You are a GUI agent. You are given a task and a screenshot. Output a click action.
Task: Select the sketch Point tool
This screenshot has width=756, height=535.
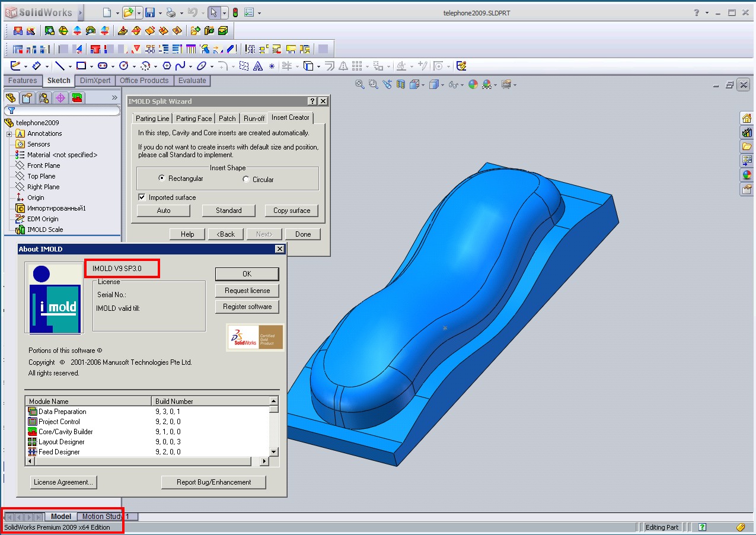(272, 66)
